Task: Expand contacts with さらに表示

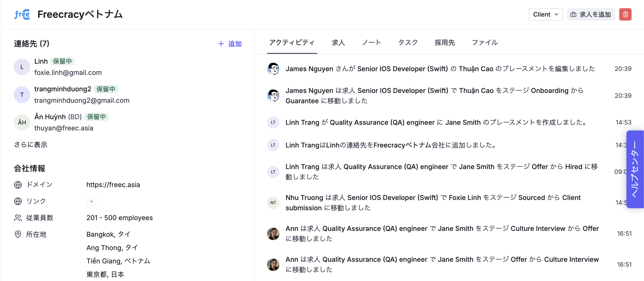Action: [30, 145]
